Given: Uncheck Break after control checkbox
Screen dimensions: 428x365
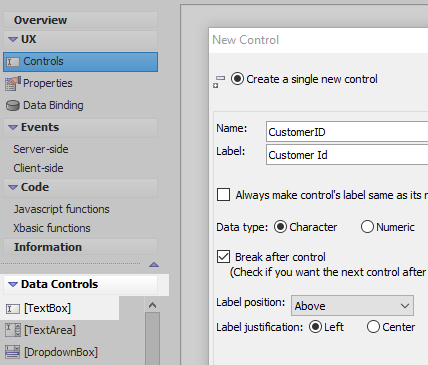Looking at the screenshot, I should coord(223,257).
